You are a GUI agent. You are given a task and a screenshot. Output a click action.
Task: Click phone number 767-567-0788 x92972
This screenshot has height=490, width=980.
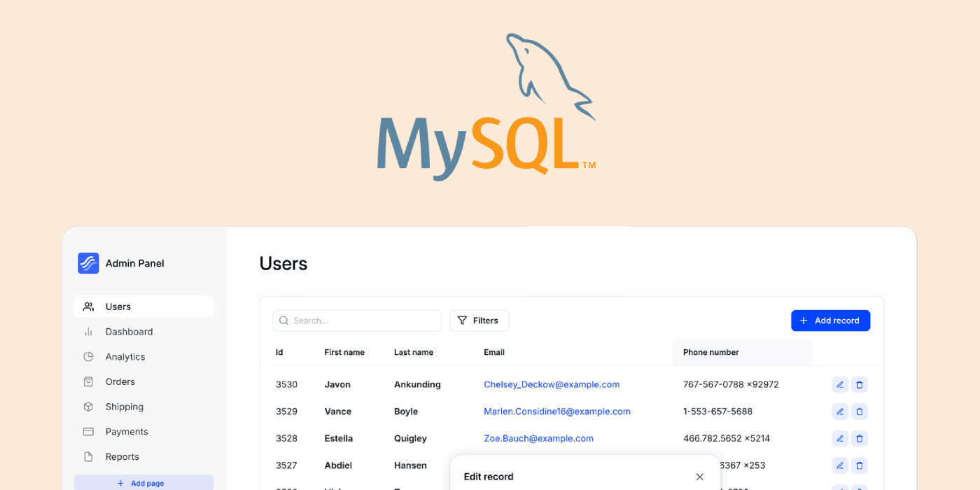click(x=731, y=384)
